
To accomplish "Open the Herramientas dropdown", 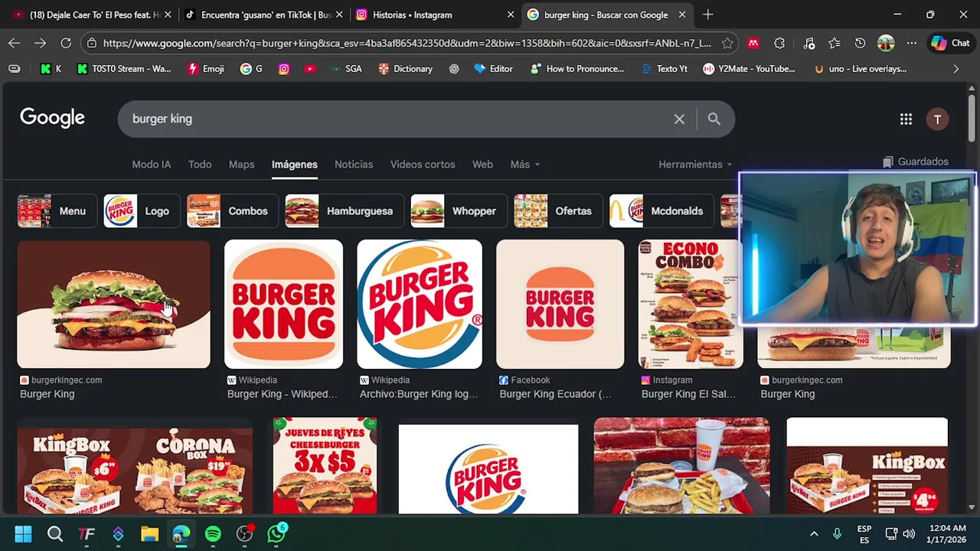I will (695, 165).
